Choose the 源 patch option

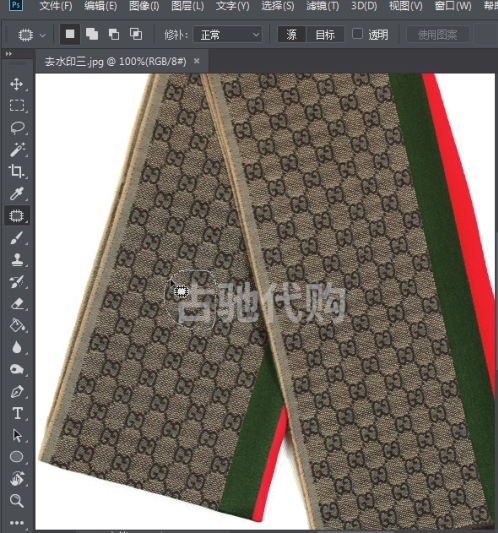[x=291, y=34]
